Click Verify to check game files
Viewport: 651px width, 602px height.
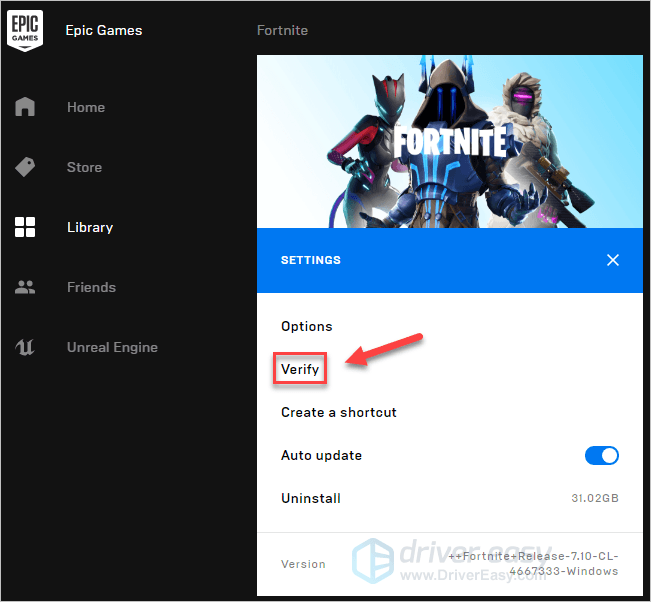pos(300,369)
